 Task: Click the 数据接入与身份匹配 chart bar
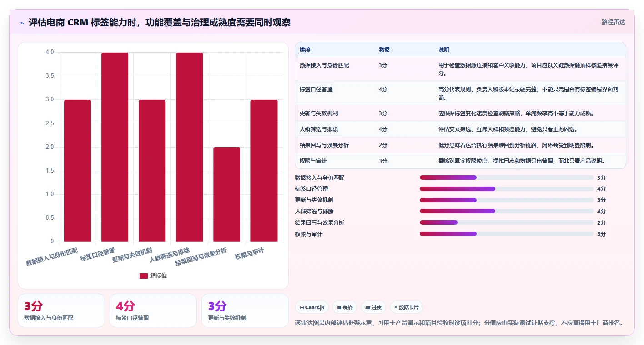pyautogui.click(x=77, y=171)
